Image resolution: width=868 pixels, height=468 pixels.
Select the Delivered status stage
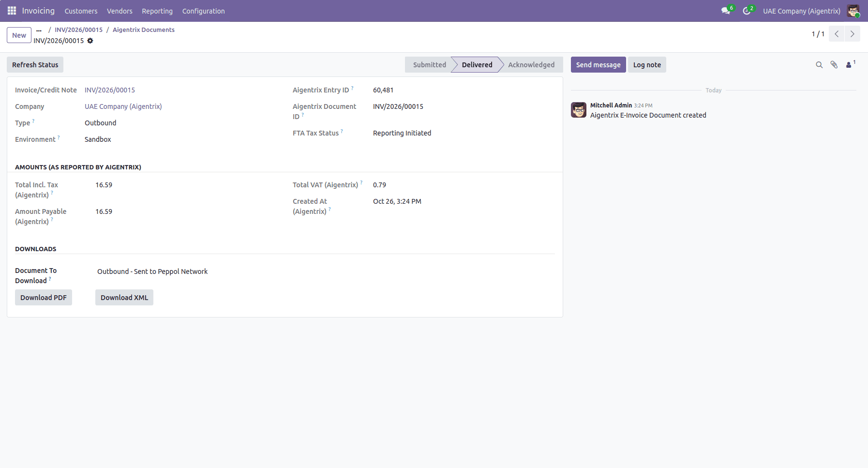tap(477, 65)
